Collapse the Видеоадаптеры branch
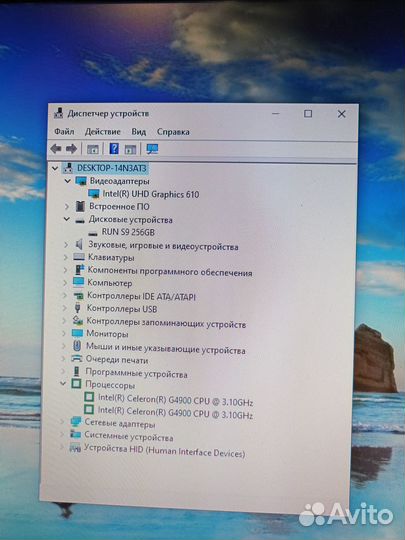The width and height of the screenshot is (405, 540). (x=68, y=181)
